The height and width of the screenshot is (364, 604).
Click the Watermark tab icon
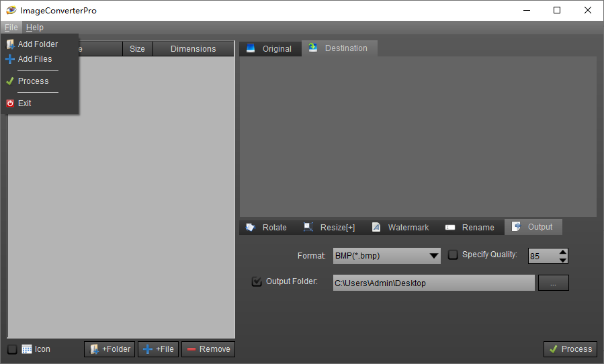point(376,227)
